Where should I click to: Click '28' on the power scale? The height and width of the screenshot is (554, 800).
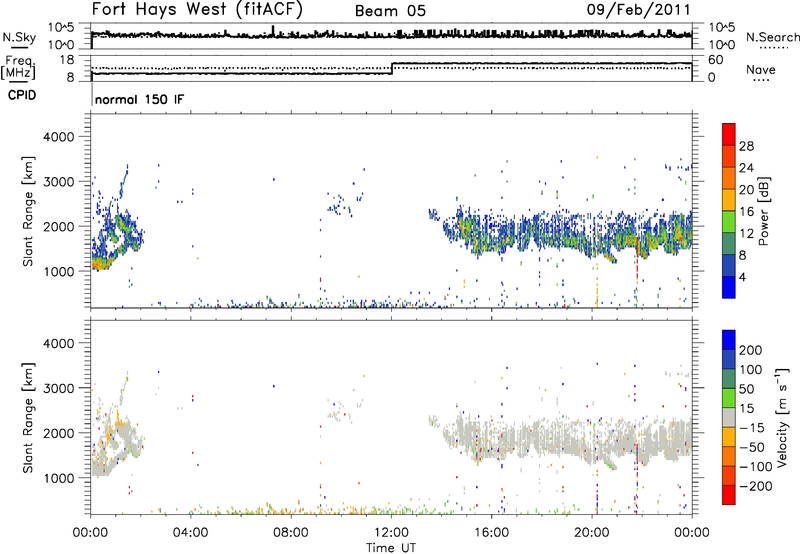coord(746,146)
